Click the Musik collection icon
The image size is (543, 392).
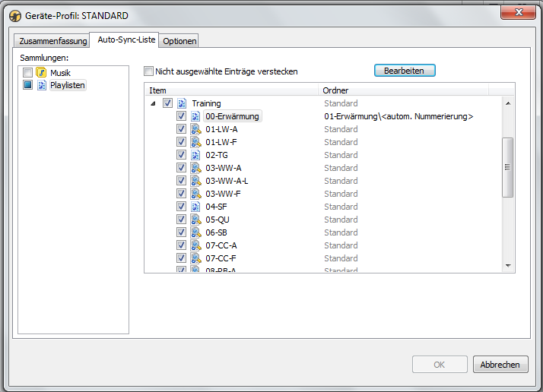42,72
